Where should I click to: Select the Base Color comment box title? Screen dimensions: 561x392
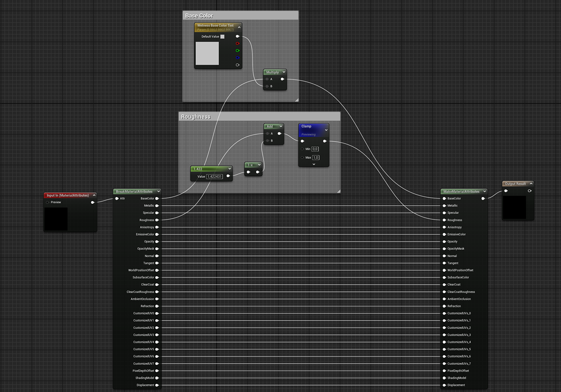click(199, 16)
